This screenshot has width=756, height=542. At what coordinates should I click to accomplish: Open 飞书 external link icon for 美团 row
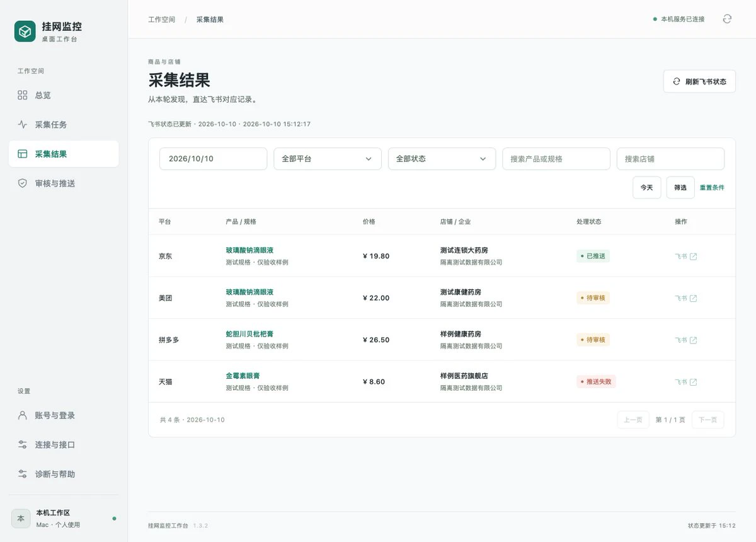point(693,298)
